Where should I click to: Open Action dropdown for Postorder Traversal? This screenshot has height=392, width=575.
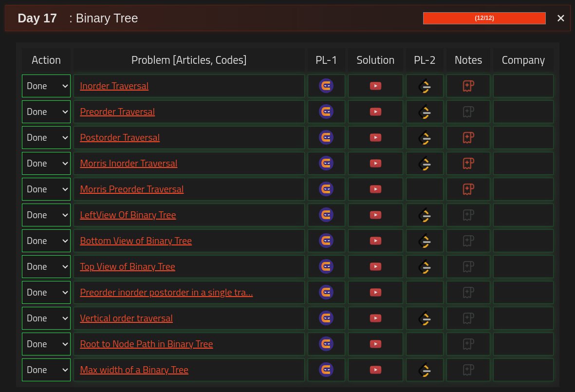pyautogui.click(x=46, y=137)
